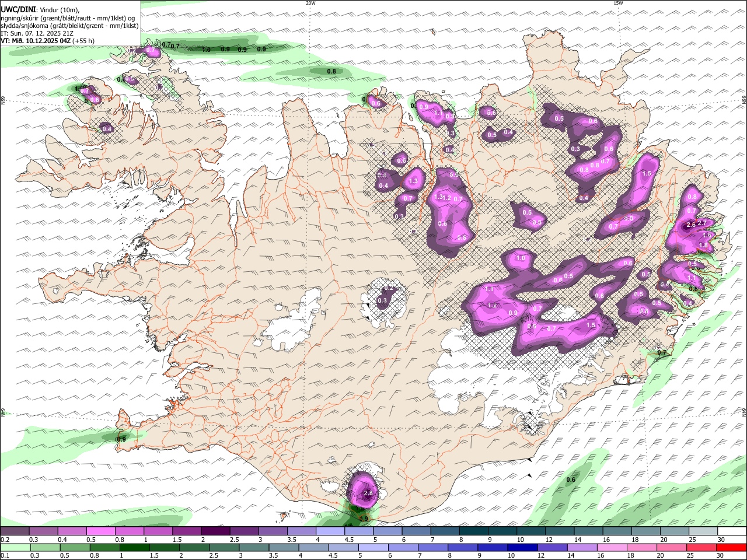
Task: Pick the upper scale swatch starting at 12
Action: [x=558, y=531]
